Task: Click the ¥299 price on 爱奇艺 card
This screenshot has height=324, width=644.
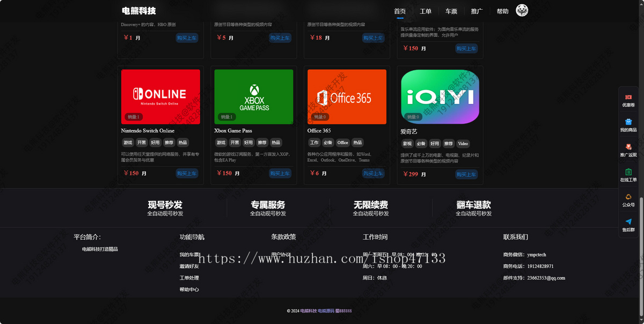Action: click(411, 174)
